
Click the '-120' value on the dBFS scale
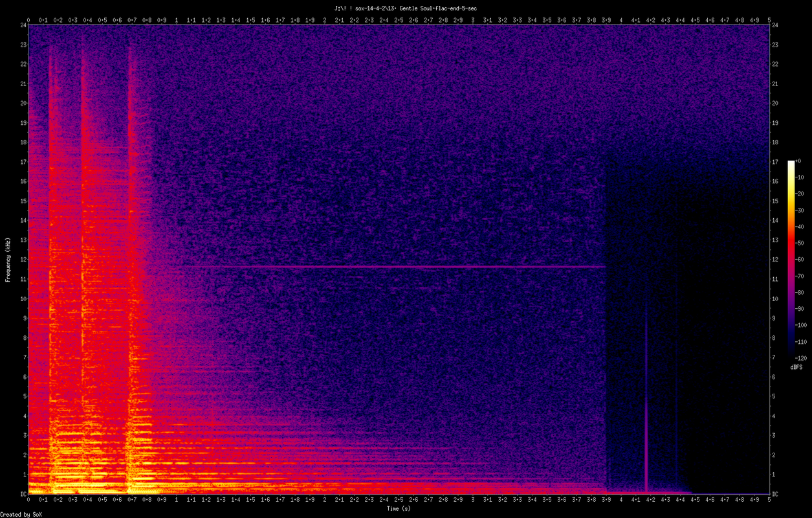[x=801, y=357]
